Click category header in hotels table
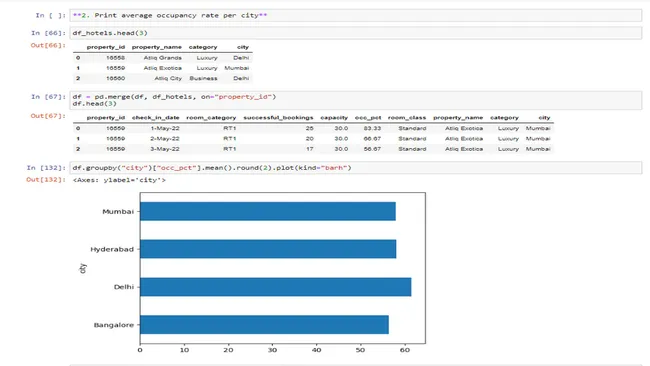The width and height of the screenshot is (650, 366). (203, 47)
